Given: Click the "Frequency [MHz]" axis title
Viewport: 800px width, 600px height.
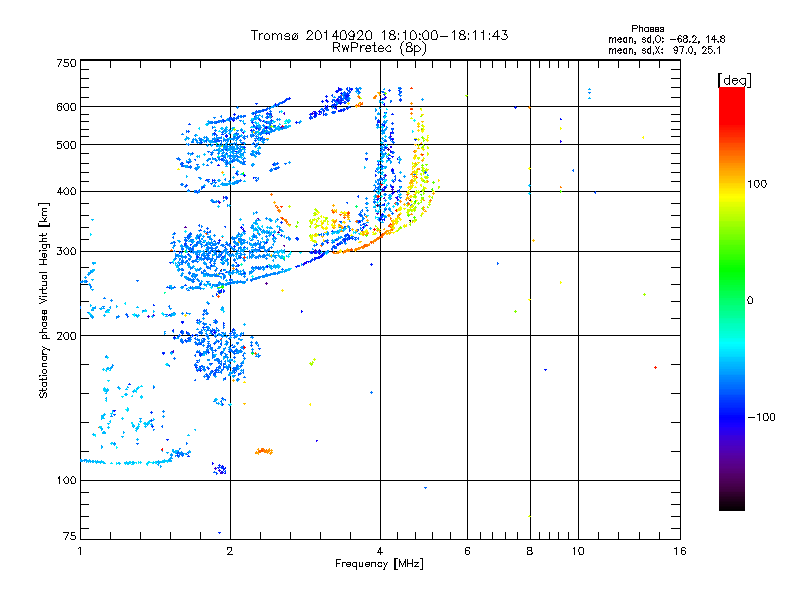Looking at the screenshot, I should tap(379, 564).
